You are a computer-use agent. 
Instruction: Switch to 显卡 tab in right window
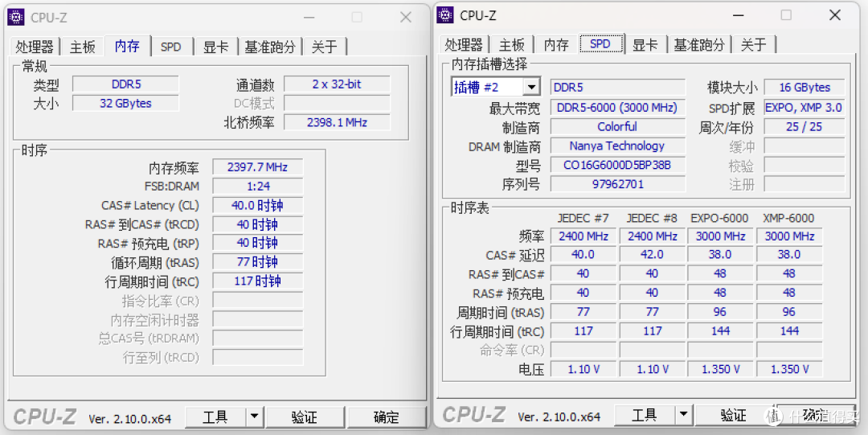tap(645, 44)
